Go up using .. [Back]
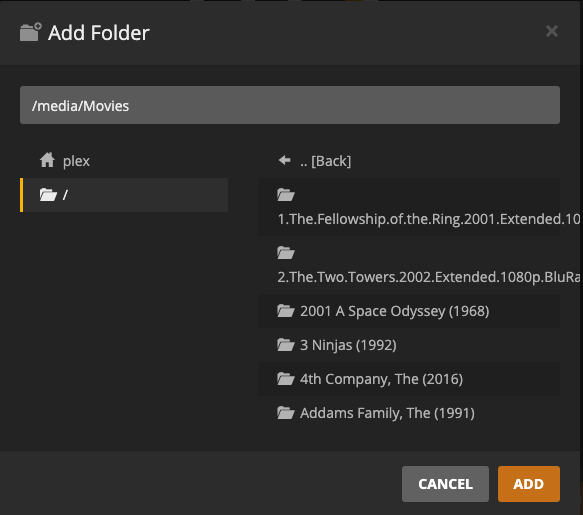Image resolution: width=583 pixels, height=515 pixels. [409, 161]
